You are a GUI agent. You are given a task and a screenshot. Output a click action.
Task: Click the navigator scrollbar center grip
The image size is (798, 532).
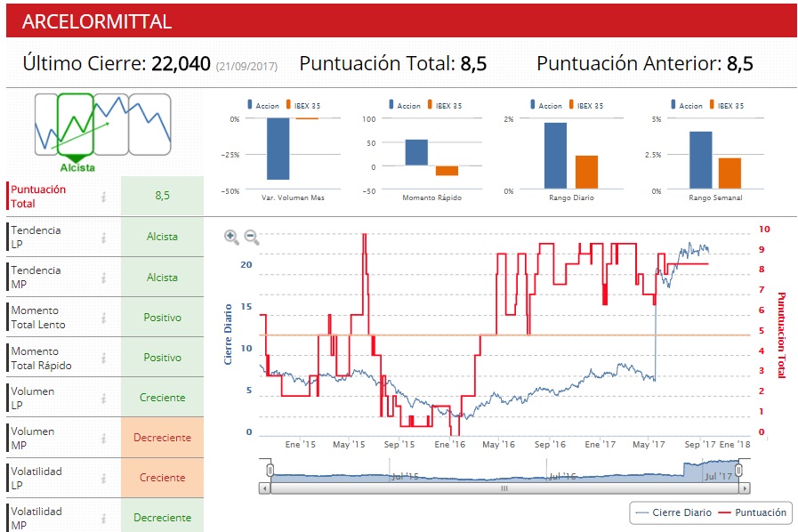[504, 488]
